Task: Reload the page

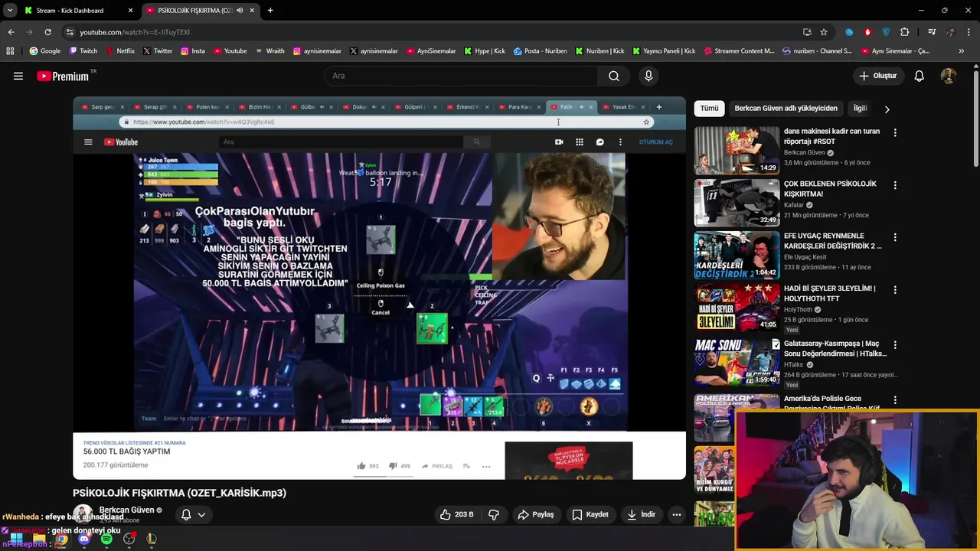Action: coord(47,32)
